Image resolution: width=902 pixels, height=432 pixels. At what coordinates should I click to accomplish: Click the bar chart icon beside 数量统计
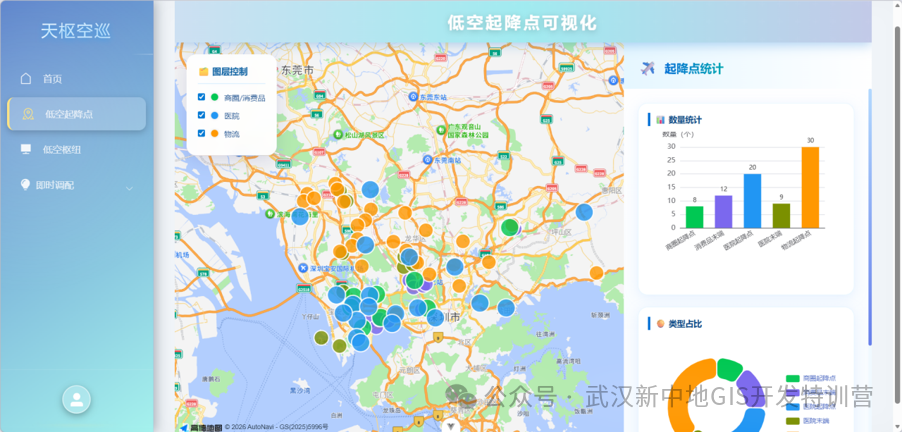660,120
